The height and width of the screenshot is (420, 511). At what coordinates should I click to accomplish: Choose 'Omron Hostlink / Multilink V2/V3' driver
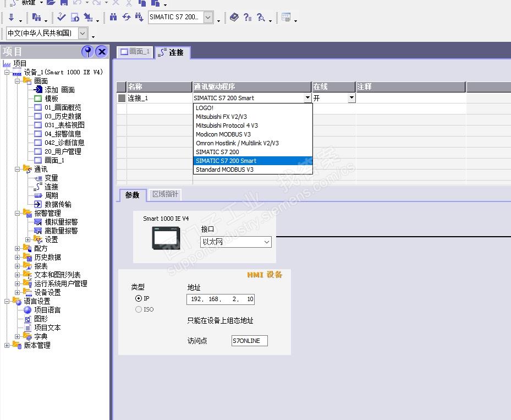click(x=252, y=143)
